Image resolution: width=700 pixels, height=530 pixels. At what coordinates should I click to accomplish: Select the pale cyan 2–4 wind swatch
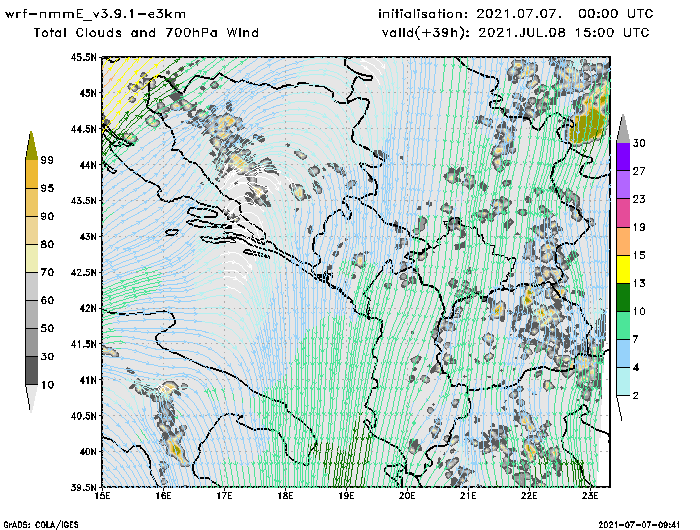pos(623,382)
